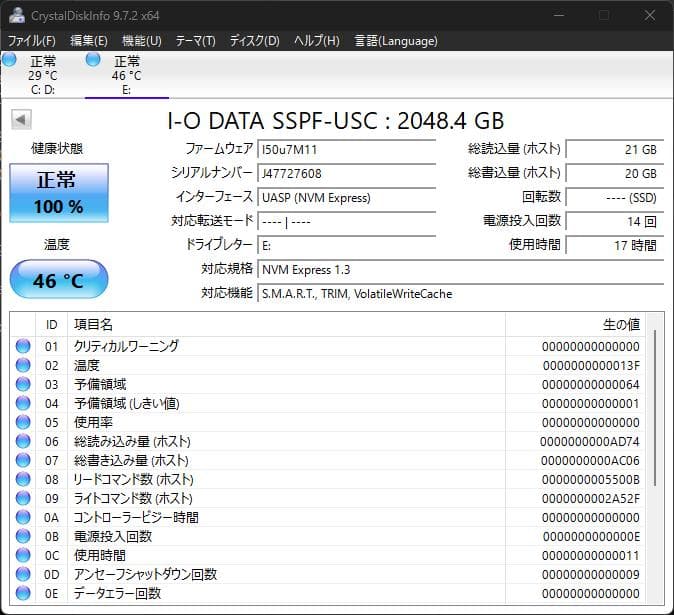Select the 予備領域 (しきい値) row name
674x615 pixels.
pos(127,403)
